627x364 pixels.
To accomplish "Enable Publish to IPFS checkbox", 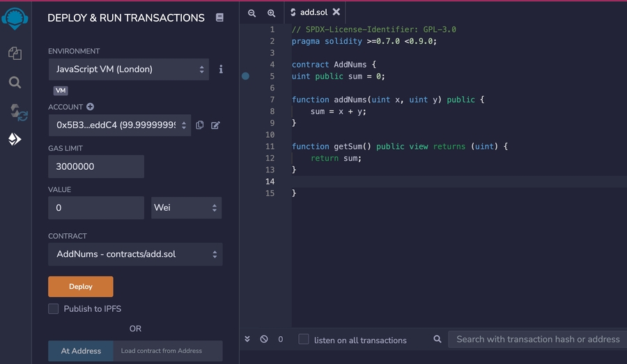I will coord(54,309).
